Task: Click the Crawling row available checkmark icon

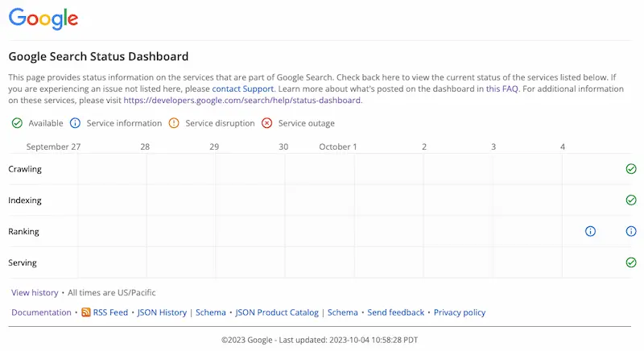Action: (x=631, y=169)
